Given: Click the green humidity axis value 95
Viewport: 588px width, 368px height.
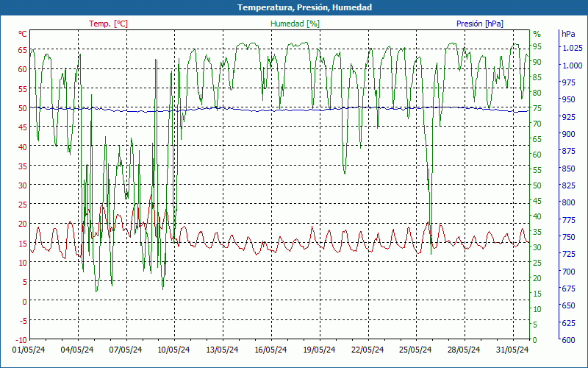Looking at the screenshot, I should tap(537, 46).
